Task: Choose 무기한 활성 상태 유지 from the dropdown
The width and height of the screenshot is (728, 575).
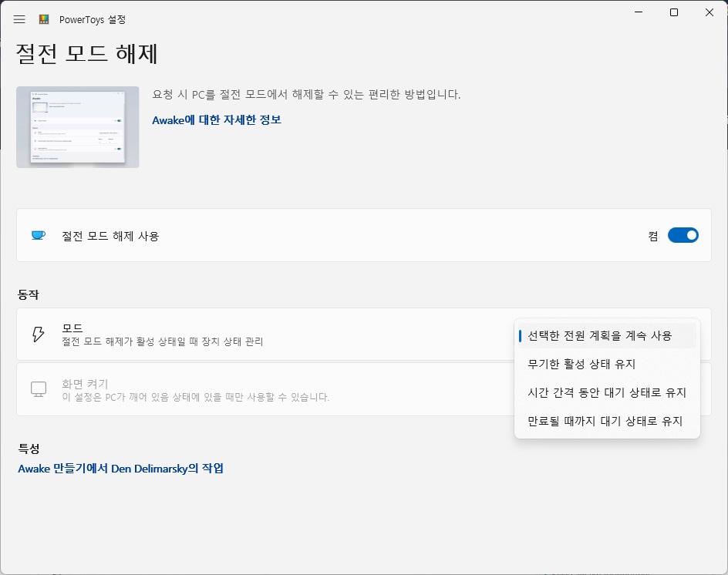Action: click(581, 364)
